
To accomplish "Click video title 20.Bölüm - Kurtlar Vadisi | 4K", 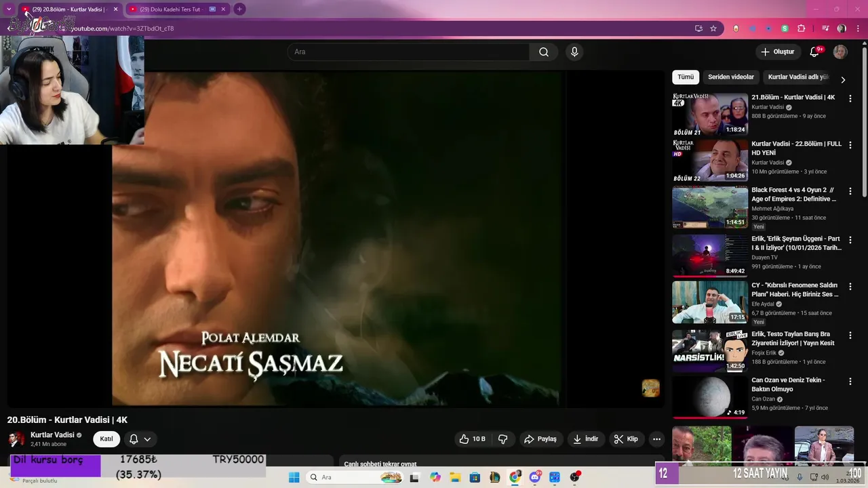I will (67, 420).
